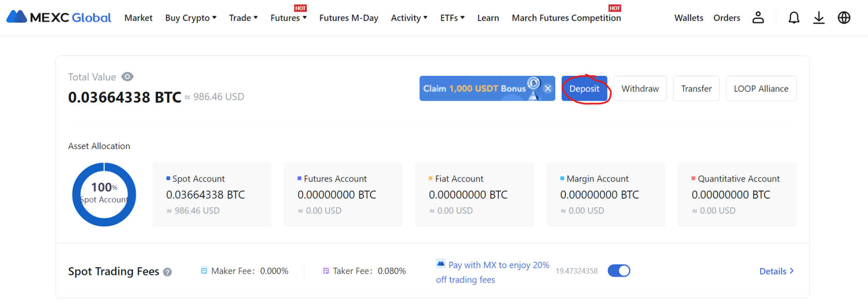
Task: Click the Taker Fee 0.080% value
Action: pyautogui.click(x=392, y=271)
